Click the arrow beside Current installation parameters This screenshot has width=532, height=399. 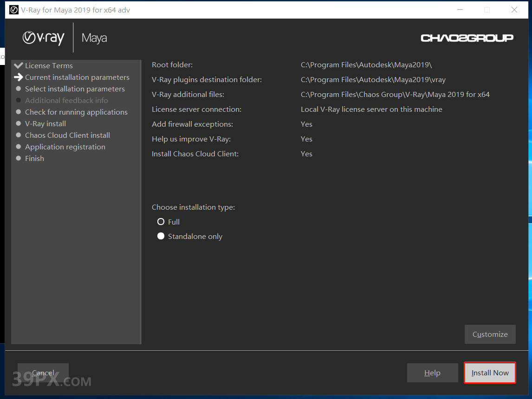(19, 77)
